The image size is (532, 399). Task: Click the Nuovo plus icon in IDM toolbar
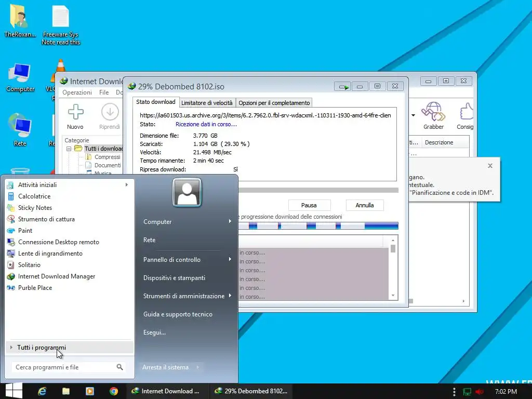coord(75,112)
